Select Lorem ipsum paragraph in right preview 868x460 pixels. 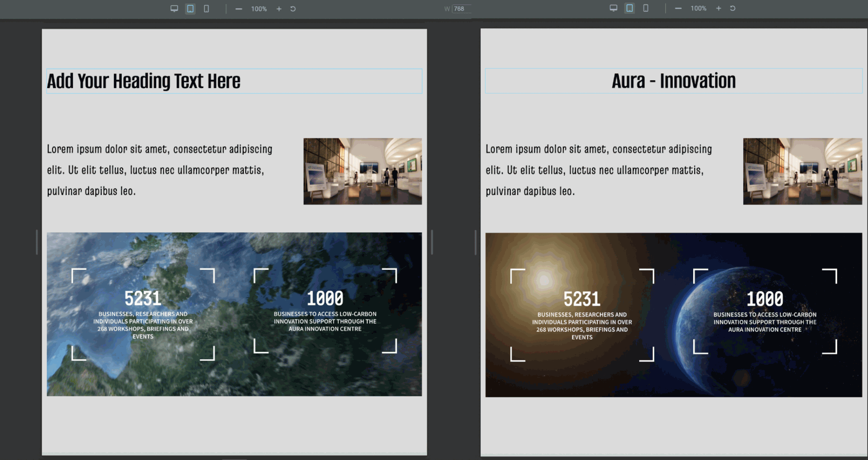click(x=599, y=170)
